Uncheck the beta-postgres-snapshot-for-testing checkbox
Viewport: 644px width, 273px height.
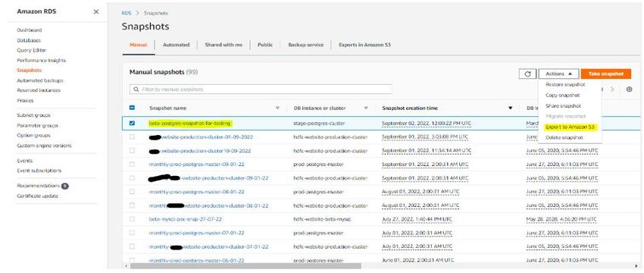pos(132,123)
